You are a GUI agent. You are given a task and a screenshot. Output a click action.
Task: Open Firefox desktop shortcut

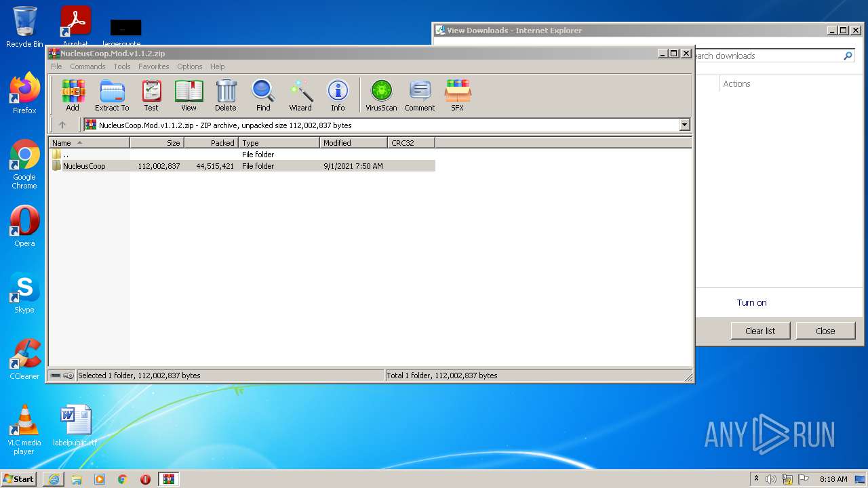[24, 94]
